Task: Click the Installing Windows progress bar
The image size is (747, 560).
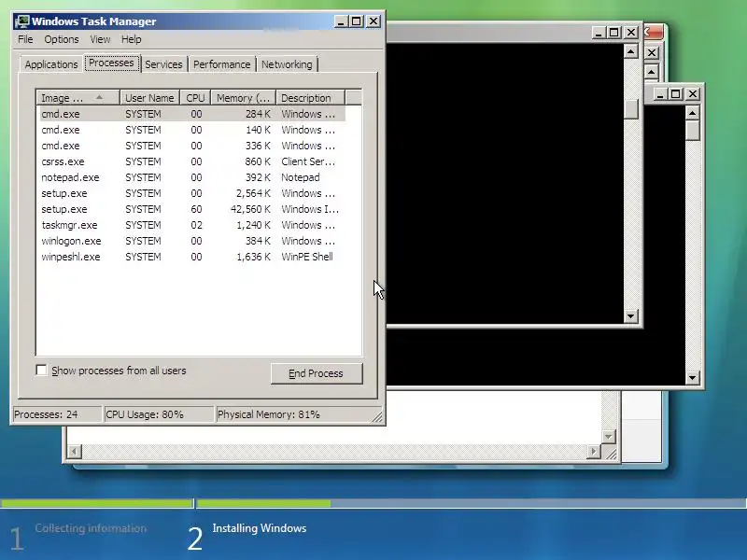Action: (x=471, y=503)
